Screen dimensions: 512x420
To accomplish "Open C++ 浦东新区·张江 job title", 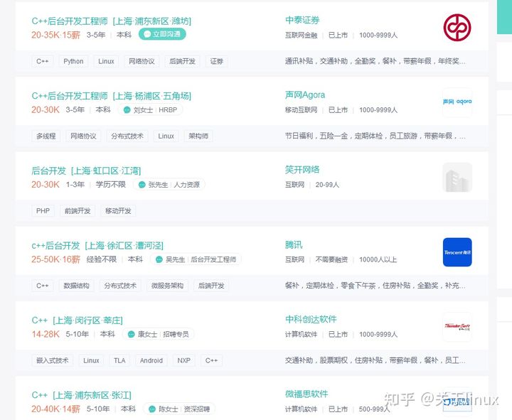I will point(81,395).
